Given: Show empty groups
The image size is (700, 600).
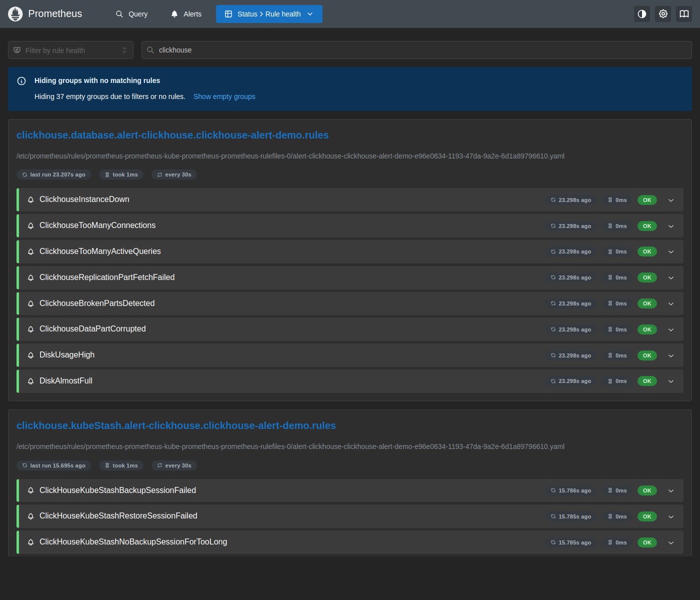Looking at the screenshot, I should pos(224,96).
